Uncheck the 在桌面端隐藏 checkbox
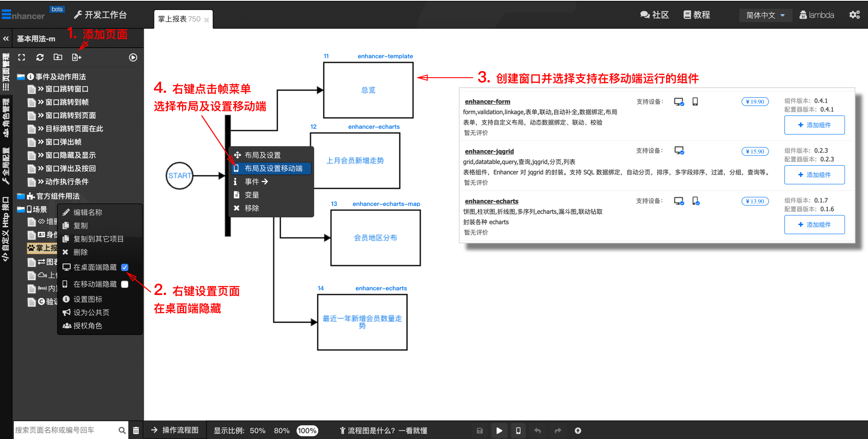 pos(125,267)
